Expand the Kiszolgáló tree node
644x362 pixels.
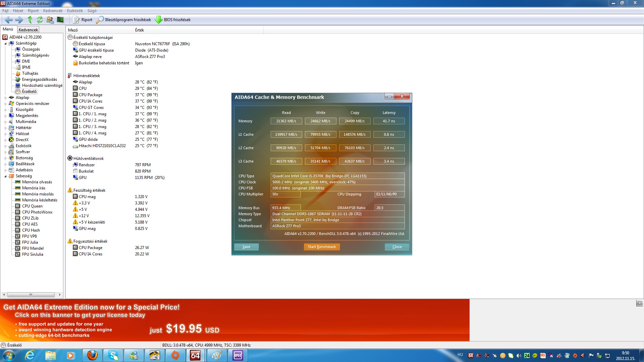[x=5, y=110]
